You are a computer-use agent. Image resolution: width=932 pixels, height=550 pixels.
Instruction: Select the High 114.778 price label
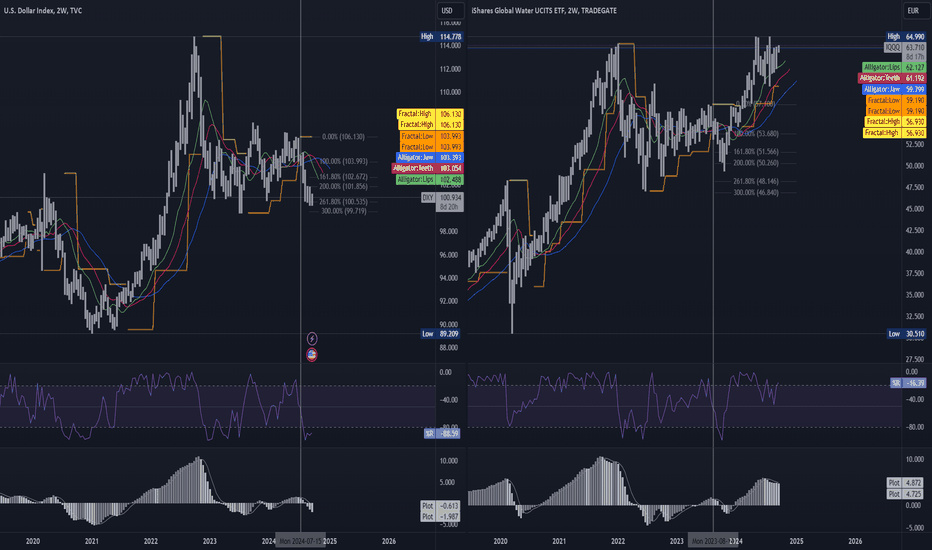tap(440, 37)
